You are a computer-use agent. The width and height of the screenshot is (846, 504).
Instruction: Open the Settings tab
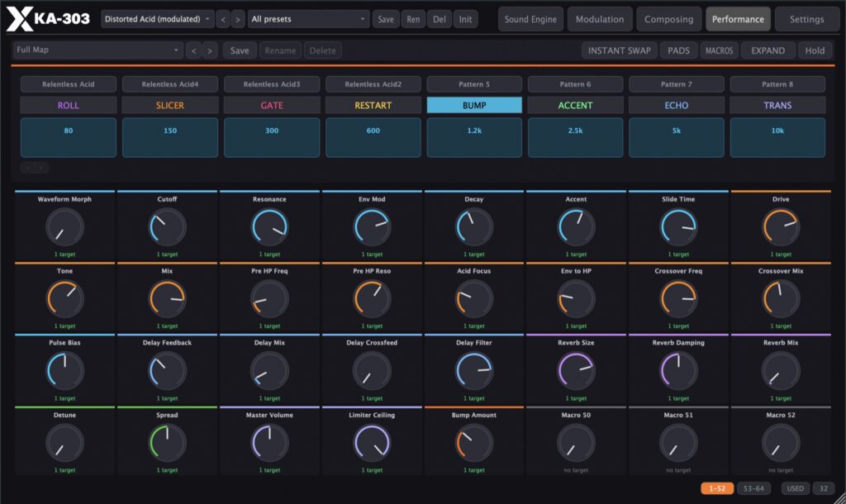point(806,20)
